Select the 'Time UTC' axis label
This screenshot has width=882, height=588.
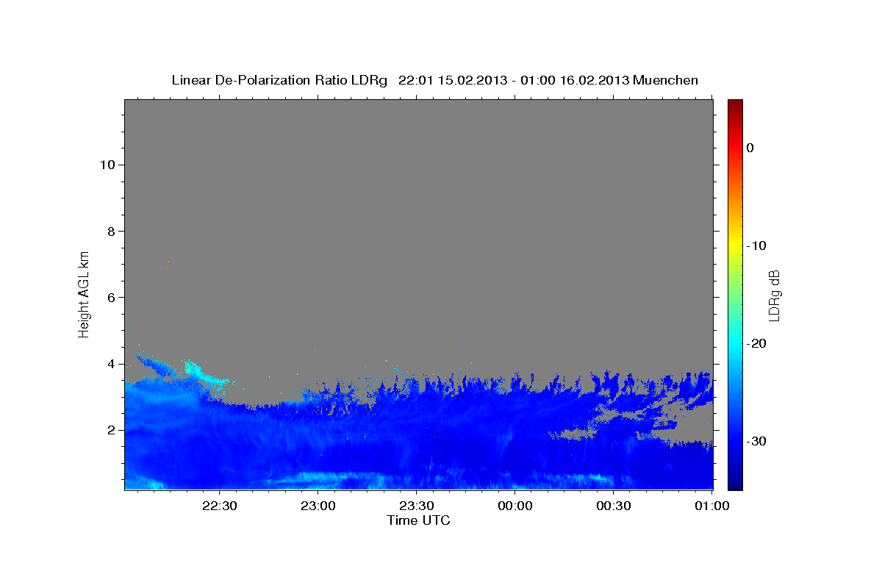[418, 520]
